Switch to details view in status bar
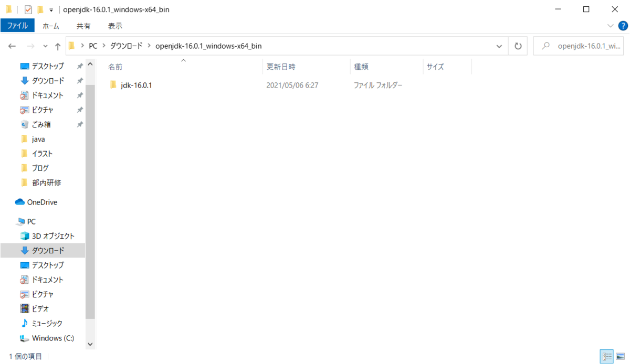 pos(606,356)
